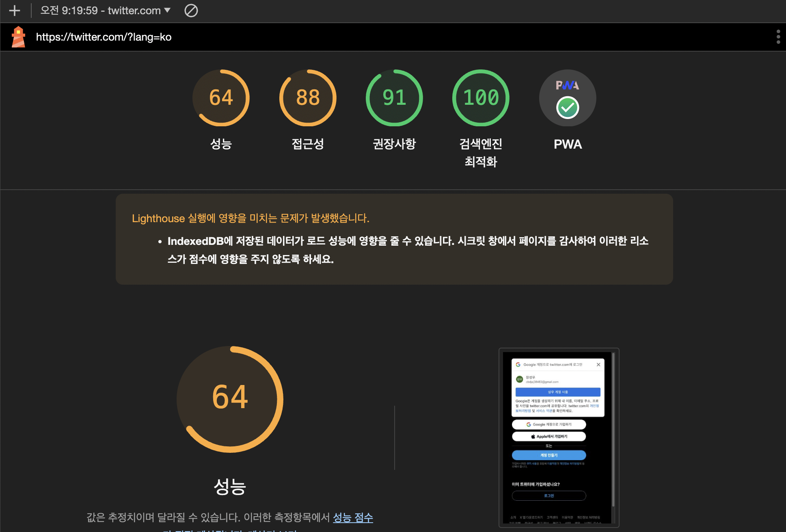Click the large 성능 category title

[230, 486]
